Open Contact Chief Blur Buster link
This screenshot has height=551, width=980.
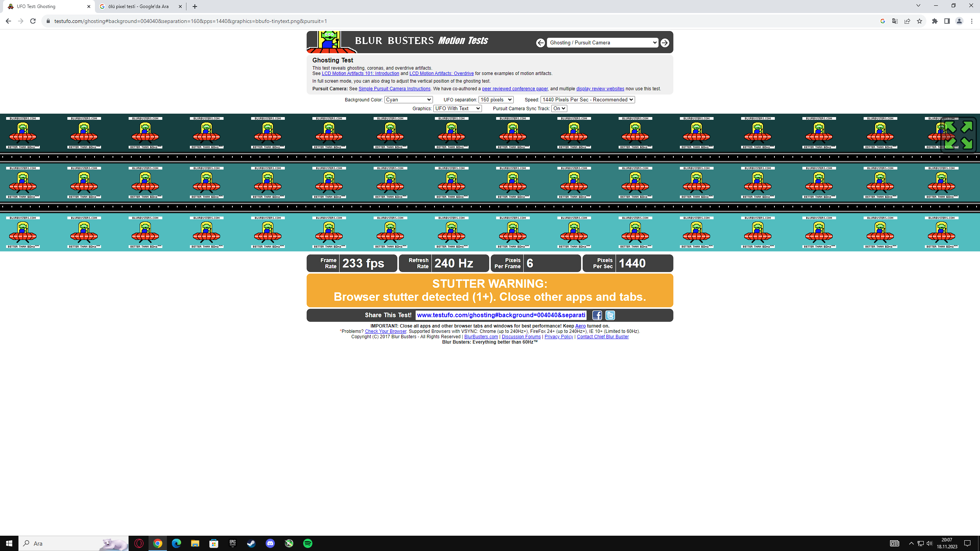coord(603,337)
